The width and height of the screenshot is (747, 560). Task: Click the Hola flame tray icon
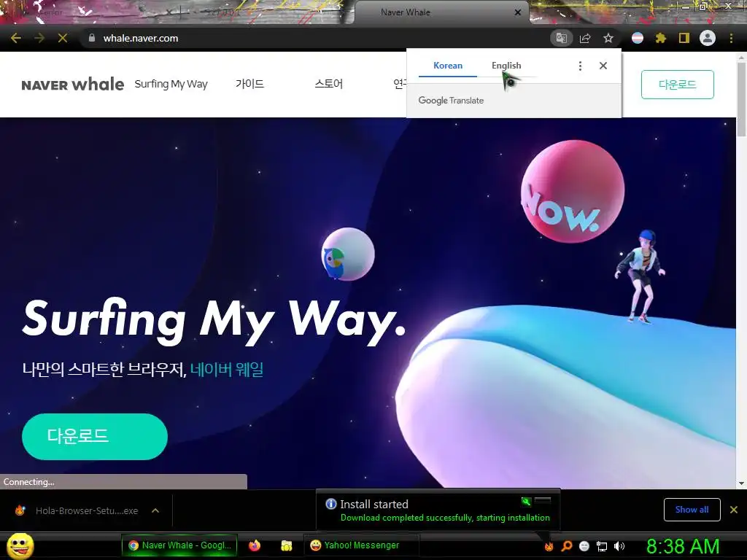point(549,546)
